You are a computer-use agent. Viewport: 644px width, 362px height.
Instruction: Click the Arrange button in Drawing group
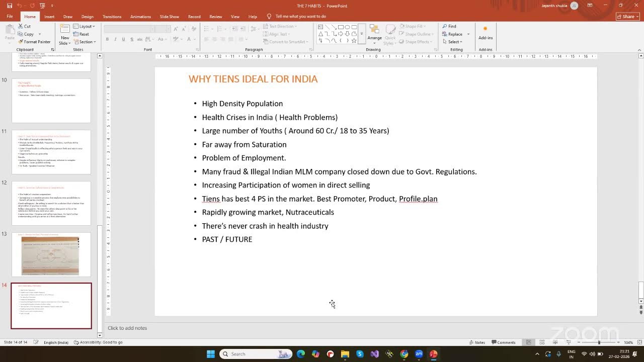(x=374, y=33)
